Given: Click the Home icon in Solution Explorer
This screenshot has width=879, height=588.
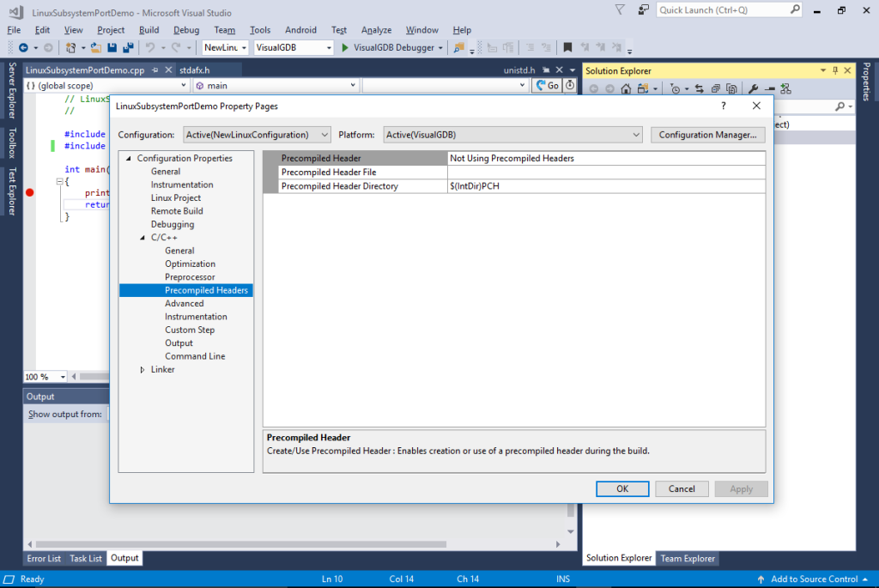Looking at the screenshot, I should click(x=627, y=88).
